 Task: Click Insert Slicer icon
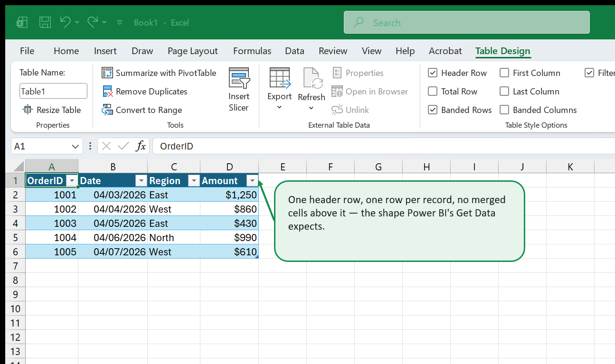[x=239, y=78]
